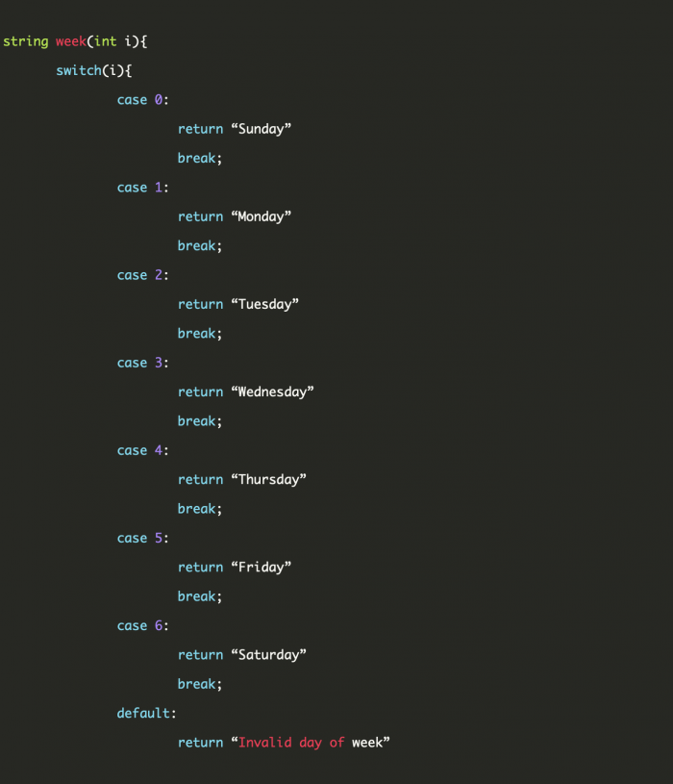Image resolution: width=673 pixels, height=784 pixels.
Task: Click the "Monday" string literal
Action: (x=261, y=216)
